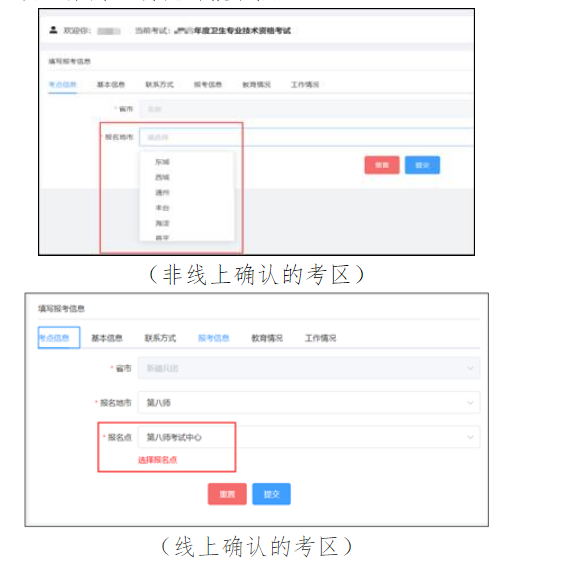The image size is (567, 587).
Task: Click the empty 报名地市 field above district list
Action: (306, 137)
